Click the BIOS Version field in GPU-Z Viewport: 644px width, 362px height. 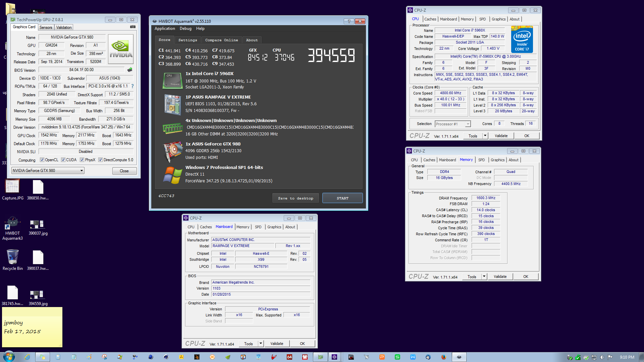click(82, 70)
